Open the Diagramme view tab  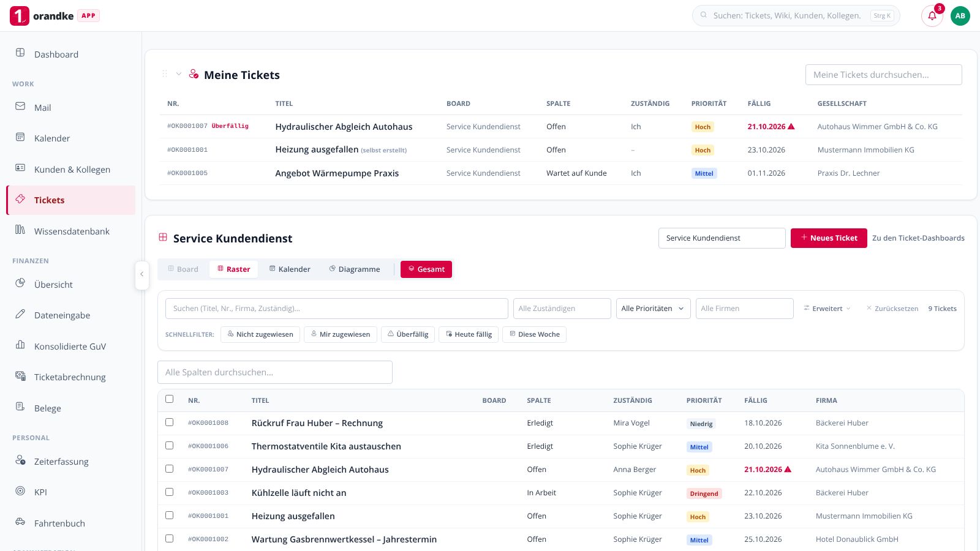click(x=355, y=269)
